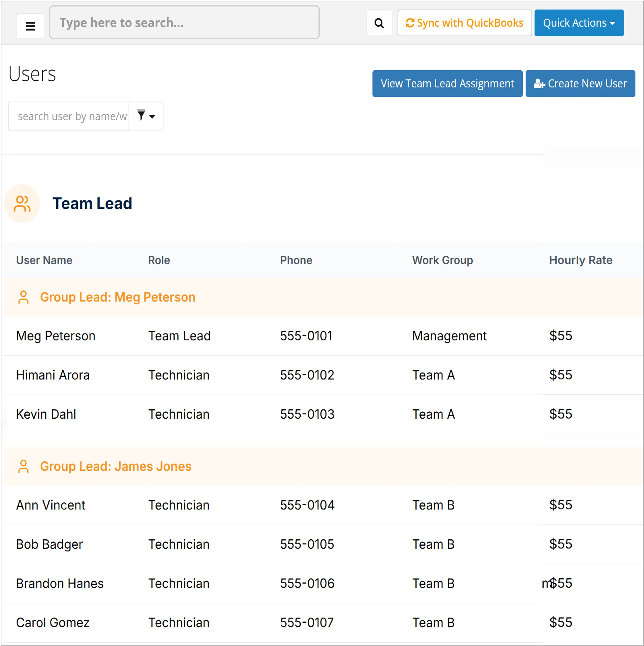Click the Role column header

point(159,260)
